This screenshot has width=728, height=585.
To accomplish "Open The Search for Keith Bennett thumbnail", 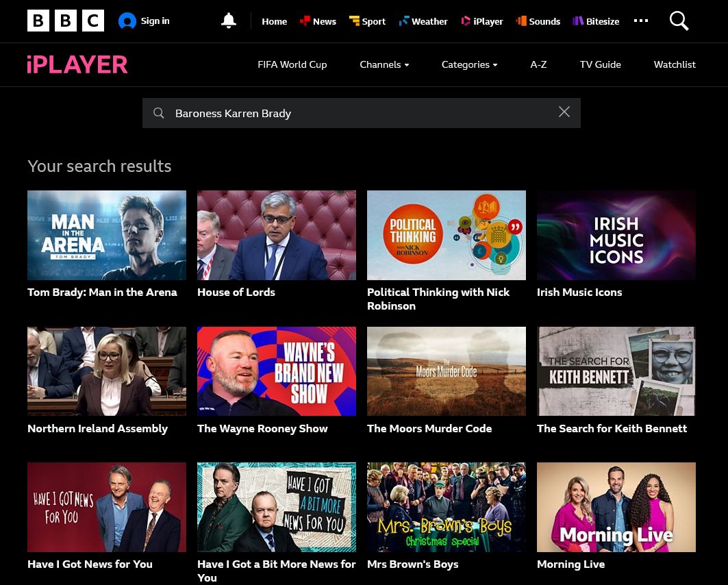I will [x=616, y=371].
